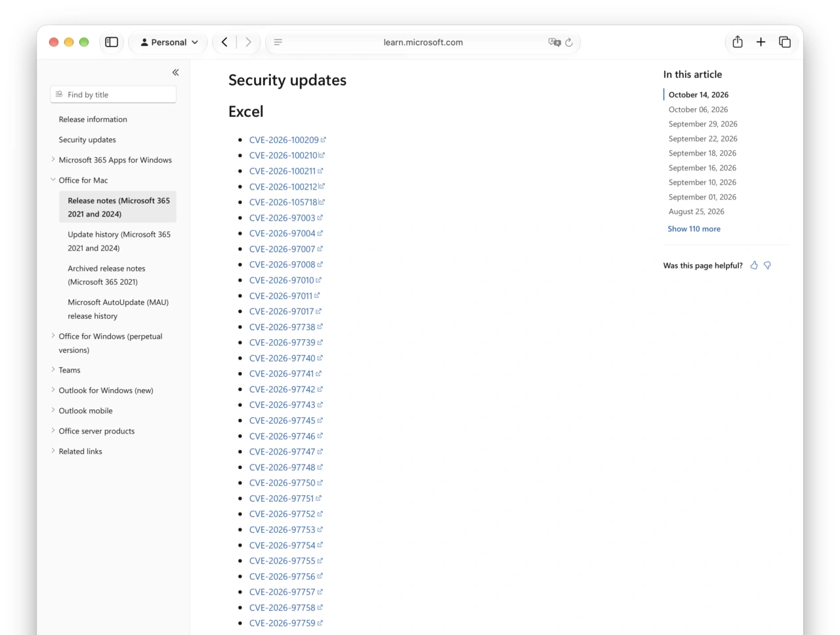Open external icon beside CVE-2026-97750
The height and width of the screenshot is (635, 840).
320,482
